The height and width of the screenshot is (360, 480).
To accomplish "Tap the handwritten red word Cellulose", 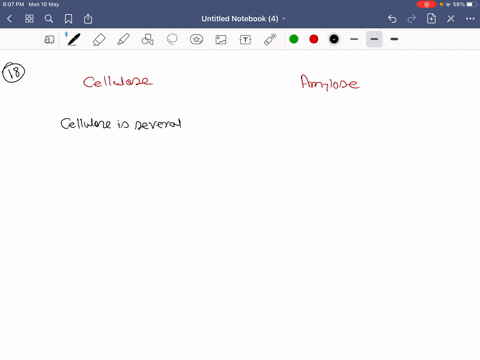I will 118,82.
